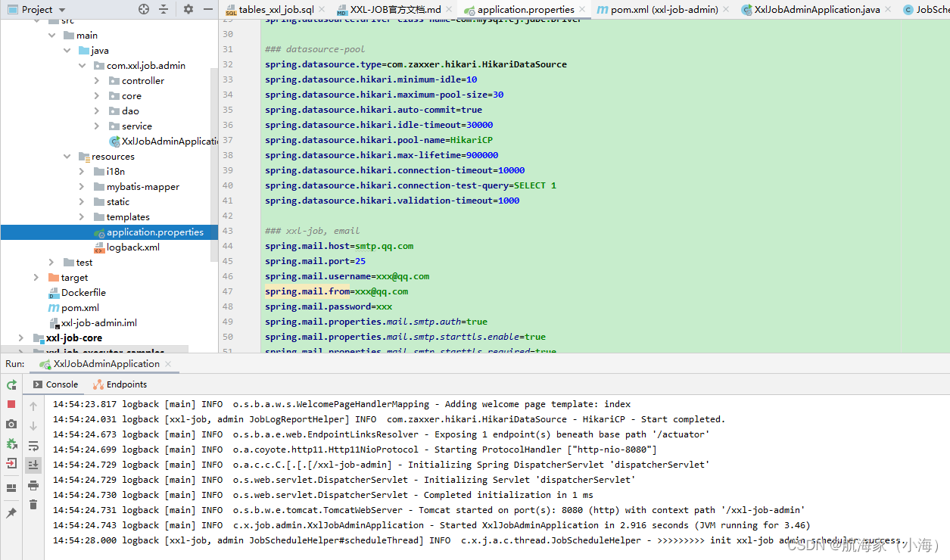Hide the Project tool window with the minus icon
Screen dimensions: 950x560
point(207,9)
